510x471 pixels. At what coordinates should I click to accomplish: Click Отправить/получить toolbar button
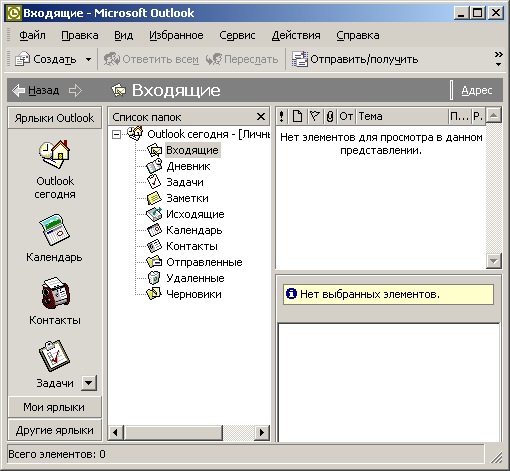(x=355, y=59)
